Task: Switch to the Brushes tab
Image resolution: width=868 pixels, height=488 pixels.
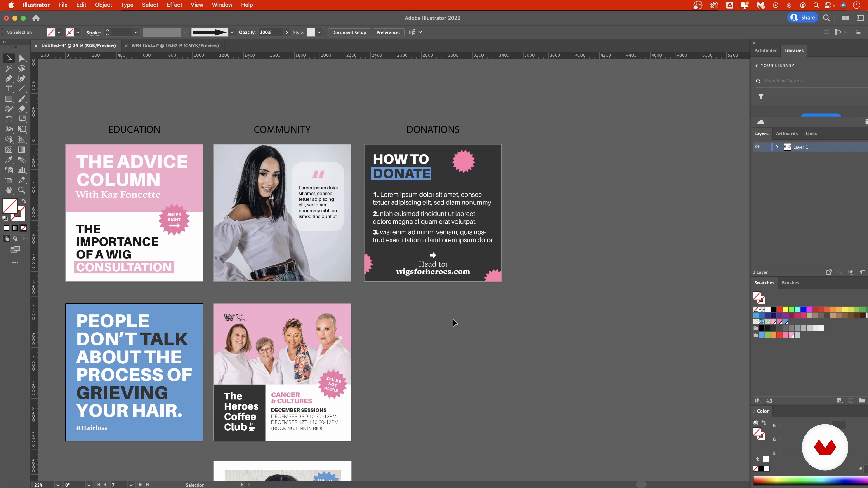Action: coord(790,283)
